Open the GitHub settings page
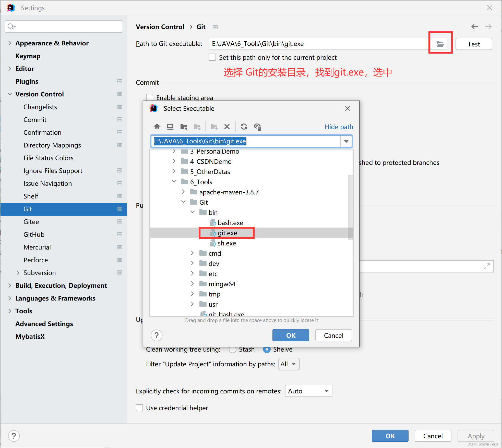Viewport: 502px width, 448px height. pos(34,234)
